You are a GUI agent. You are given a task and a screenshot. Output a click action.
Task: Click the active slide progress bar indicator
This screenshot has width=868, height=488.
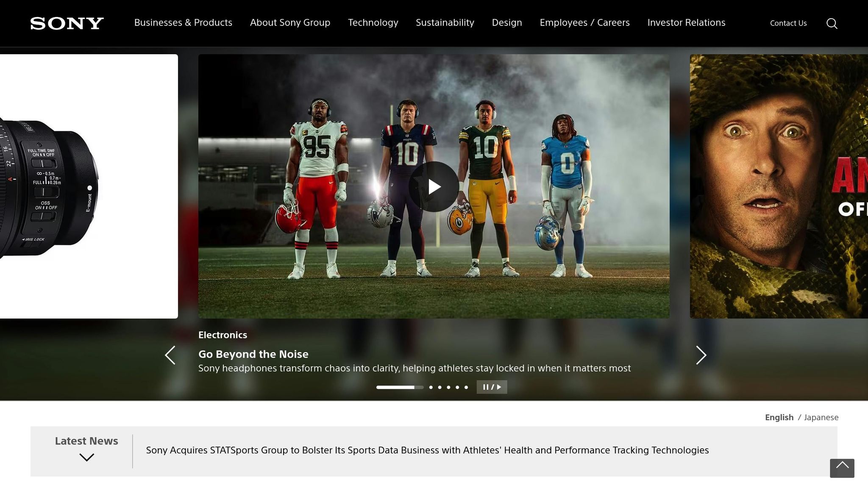pyautogui.click(x=399, y=387)
